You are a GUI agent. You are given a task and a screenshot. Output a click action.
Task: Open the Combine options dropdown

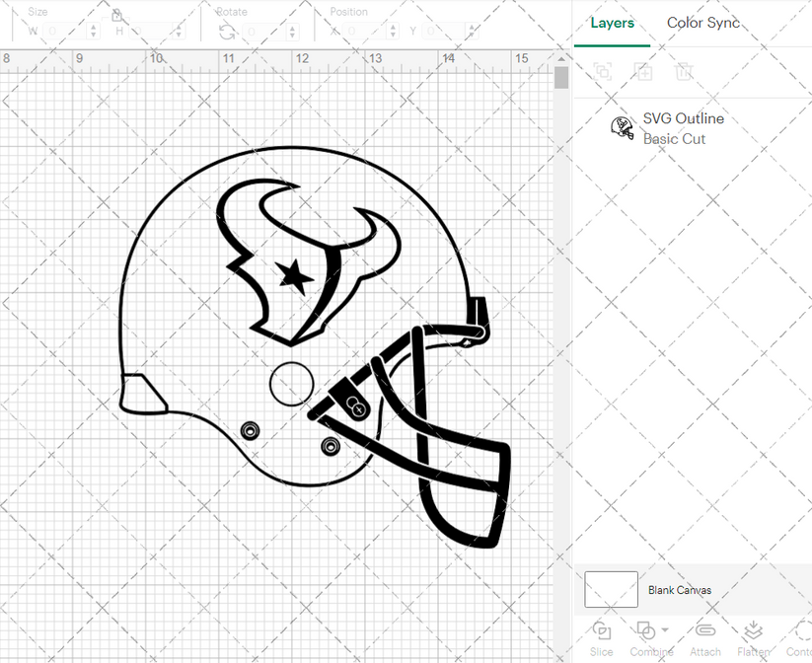point(665,628)
